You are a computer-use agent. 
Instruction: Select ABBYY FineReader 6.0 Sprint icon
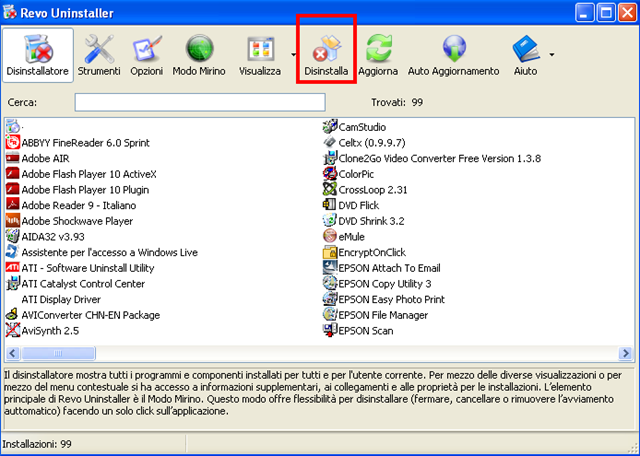(x=12, y=142)
